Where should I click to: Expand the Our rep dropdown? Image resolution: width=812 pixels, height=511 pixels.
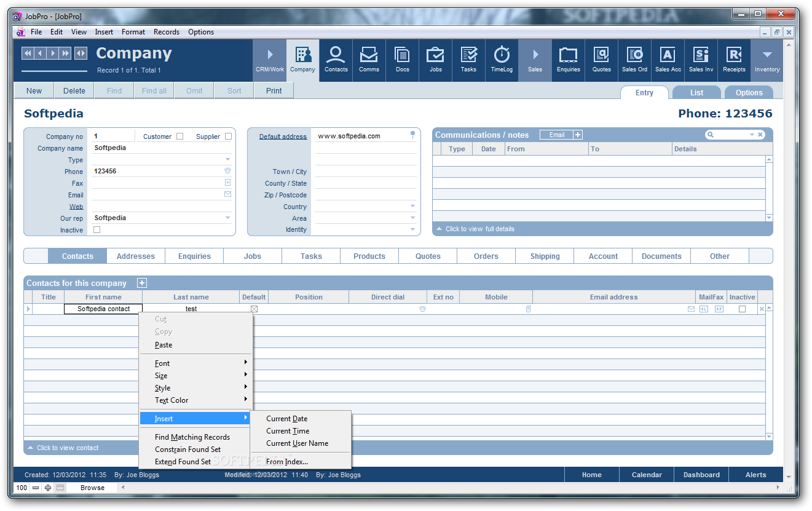tap(227, 218)
